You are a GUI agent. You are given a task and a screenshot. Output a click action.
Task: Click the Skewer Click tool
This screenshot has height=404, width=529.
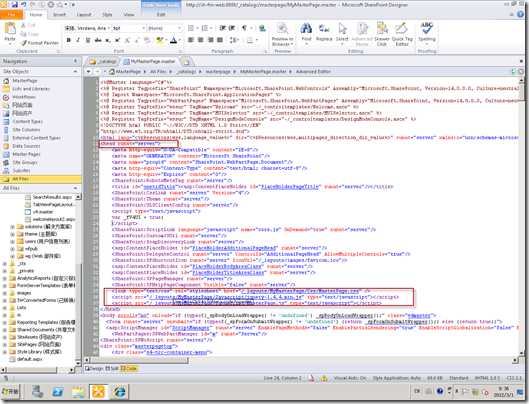click(382, 34)
